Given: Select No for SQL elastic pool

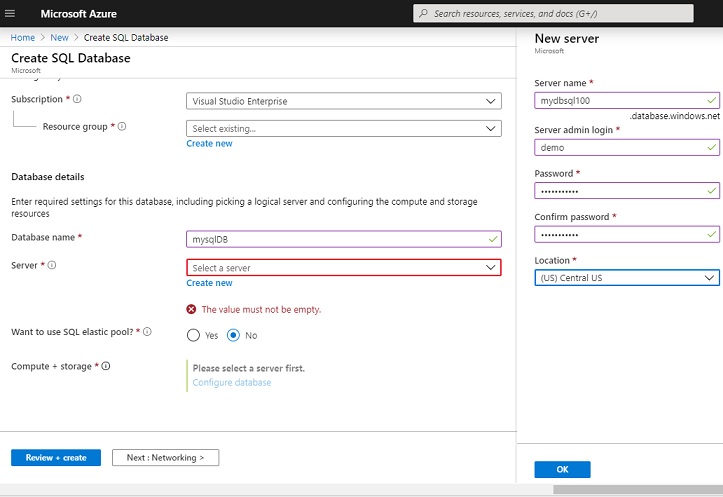Looking at the screenshot, I should coord(233,335).
